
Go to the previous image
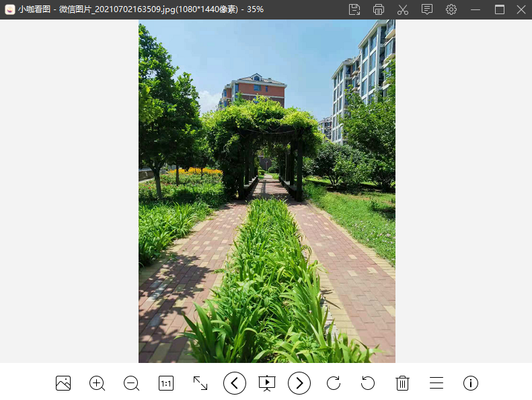pos(234,383)
